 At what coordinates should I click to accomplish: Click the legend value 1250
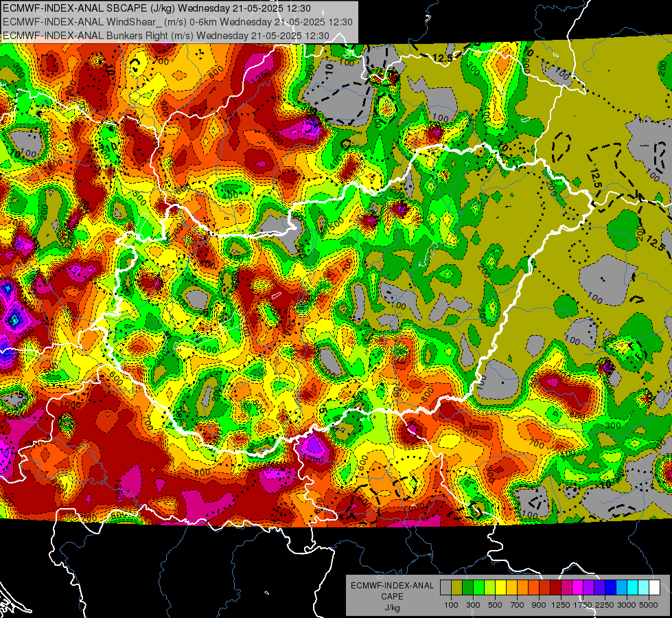(561, 605)
